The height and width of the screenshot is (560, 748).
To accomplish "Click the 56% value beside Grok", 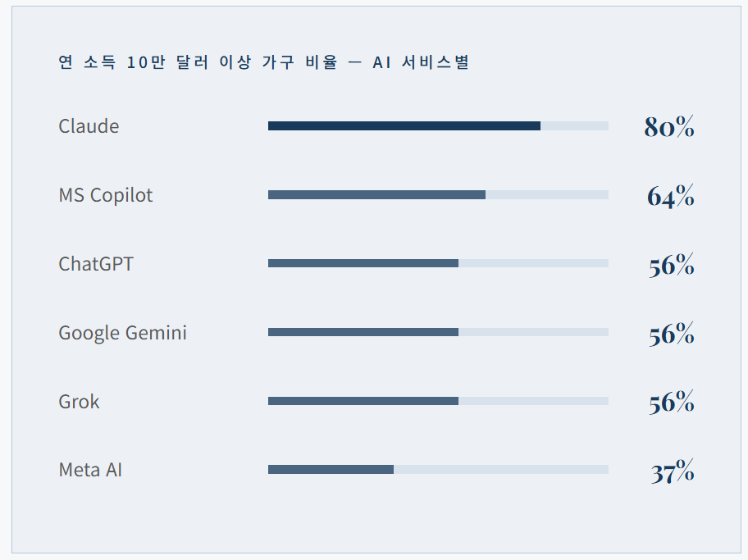I will click(x=671, y=403).
